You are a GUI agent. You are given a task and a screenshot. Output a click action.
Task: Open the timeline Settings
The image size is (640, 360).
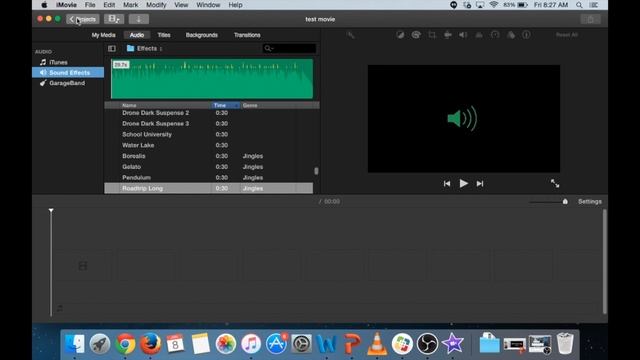pyautogui.click(x=590, y=202)
